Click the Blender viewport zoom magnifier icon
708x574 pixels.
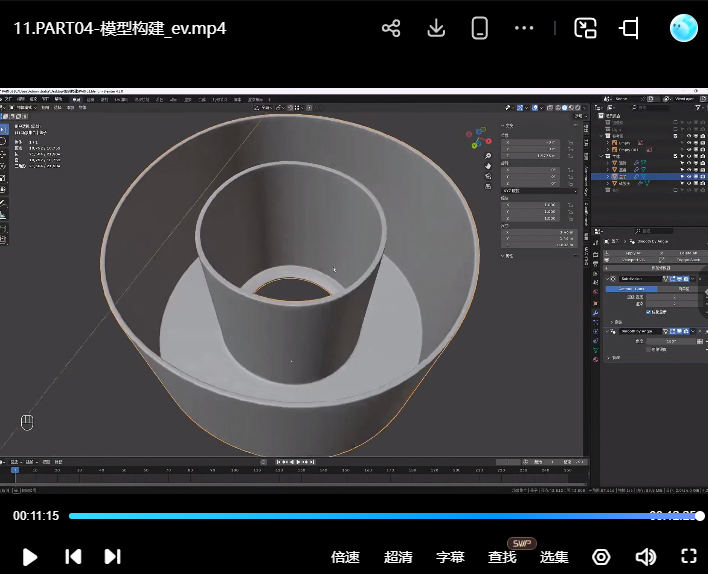[488, 156]
